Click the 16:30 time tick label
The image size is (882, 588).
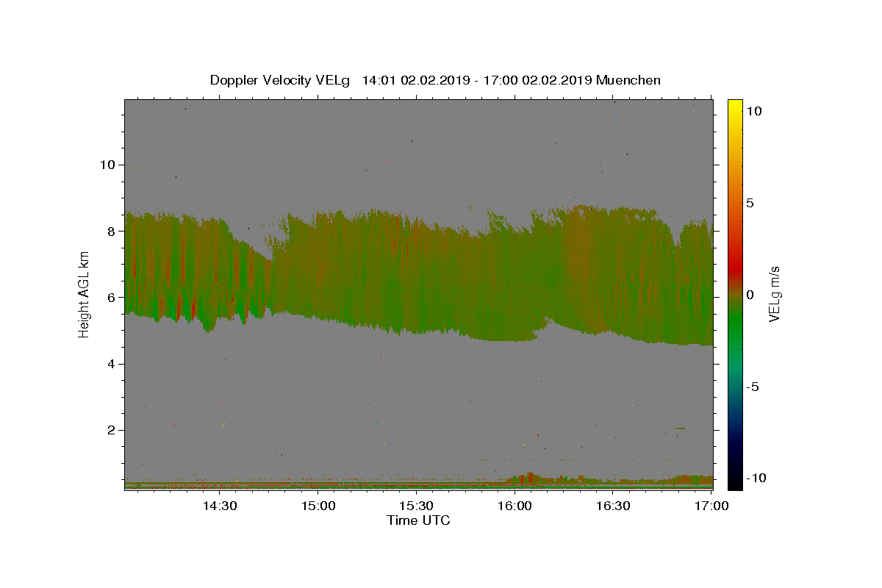coord(613,506)
